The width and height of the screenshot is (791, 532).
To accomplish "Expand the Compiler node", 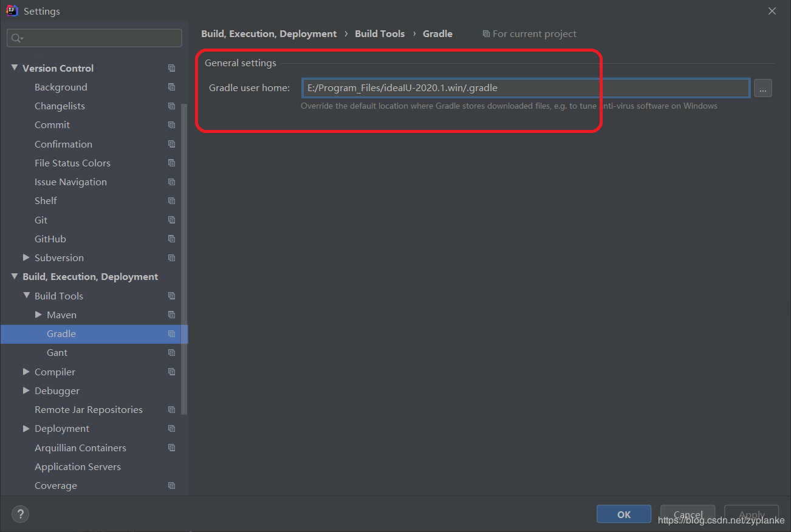I will click(26, 372).
